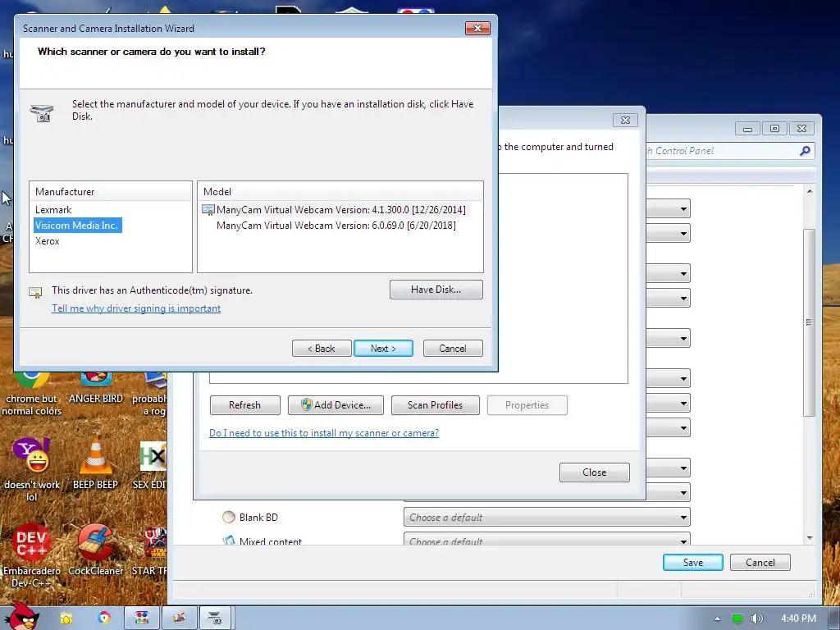The height and width of the screenshot is (630, 840).
Task: Click the Have Disk... button
Action: (436, 290)
